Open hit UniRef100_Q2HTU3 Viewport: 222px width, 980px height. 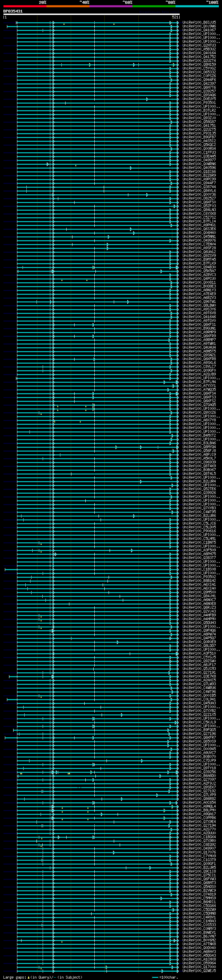point(199,45)
